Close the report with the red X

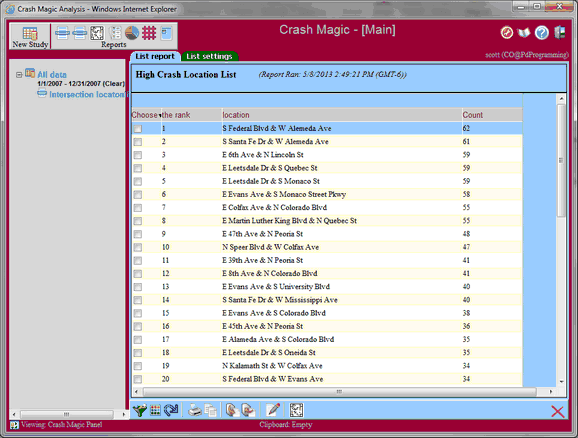pyautogui.click(x=557, y=411)
